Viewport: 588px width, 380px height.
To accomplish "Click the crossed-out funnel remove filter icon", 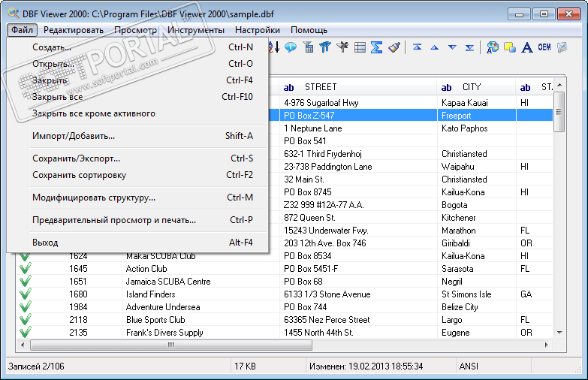I will (342, 47).
